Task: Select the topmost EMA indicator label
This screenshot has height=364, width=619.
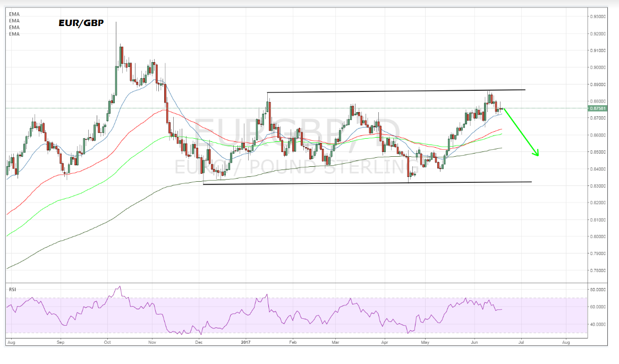Action: click(14, 14)
